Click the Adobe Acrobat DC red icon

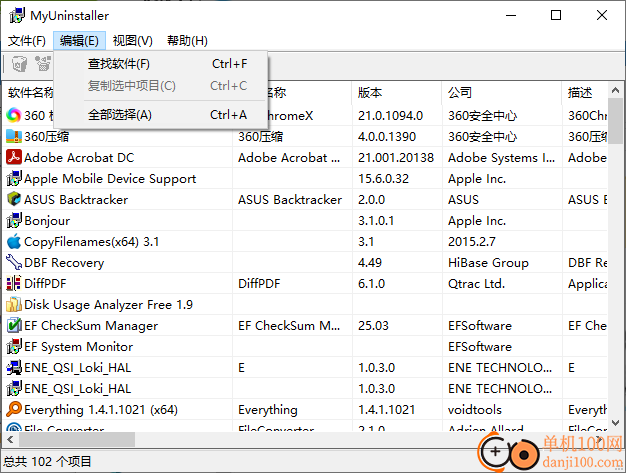click(14, 157)
